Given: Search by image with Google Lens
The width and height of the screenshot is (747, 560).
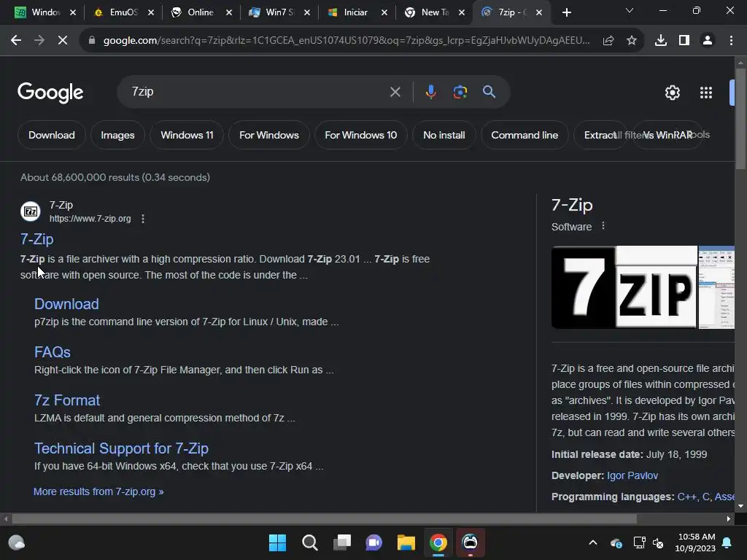Looking at the screenshot, I should [x=460, y=92].
